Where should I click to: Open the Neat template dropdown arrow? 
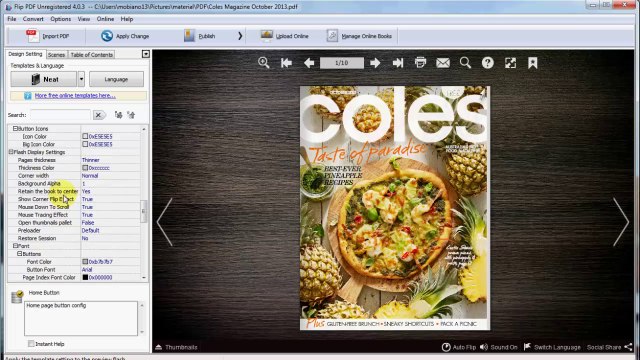point(81,79)
